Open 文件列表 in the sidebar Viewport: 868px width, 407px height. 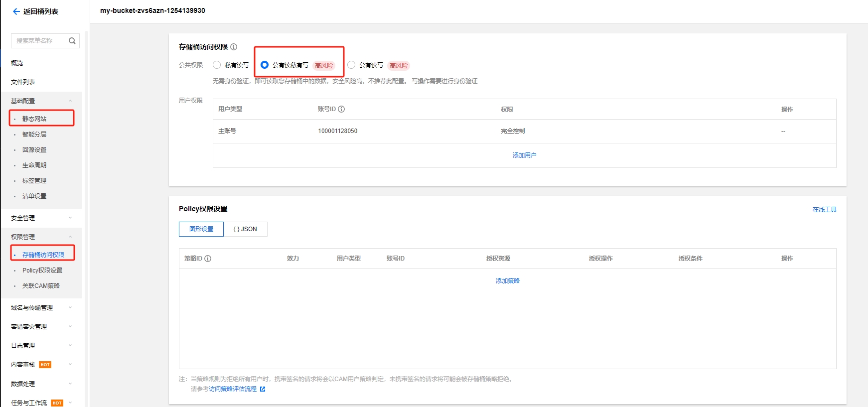(x=23, y=82)
